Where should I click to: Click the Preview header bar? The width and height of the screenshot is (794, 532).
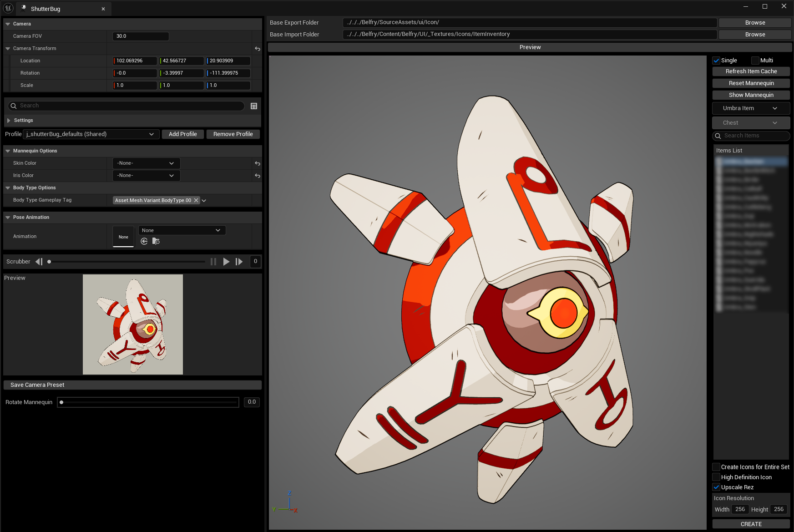[x=530, y=47]
